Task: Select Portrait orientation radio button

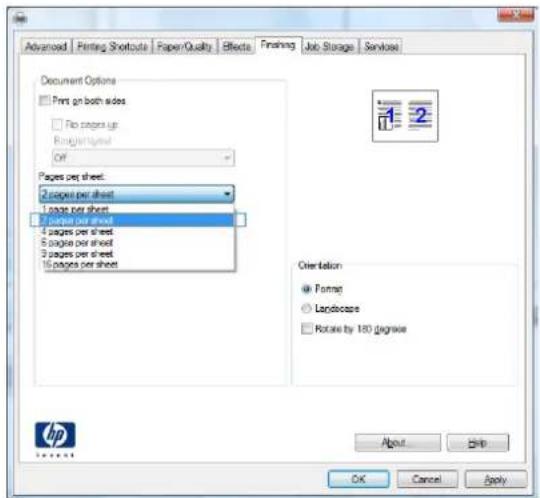Action: click(x=306, y=289)
